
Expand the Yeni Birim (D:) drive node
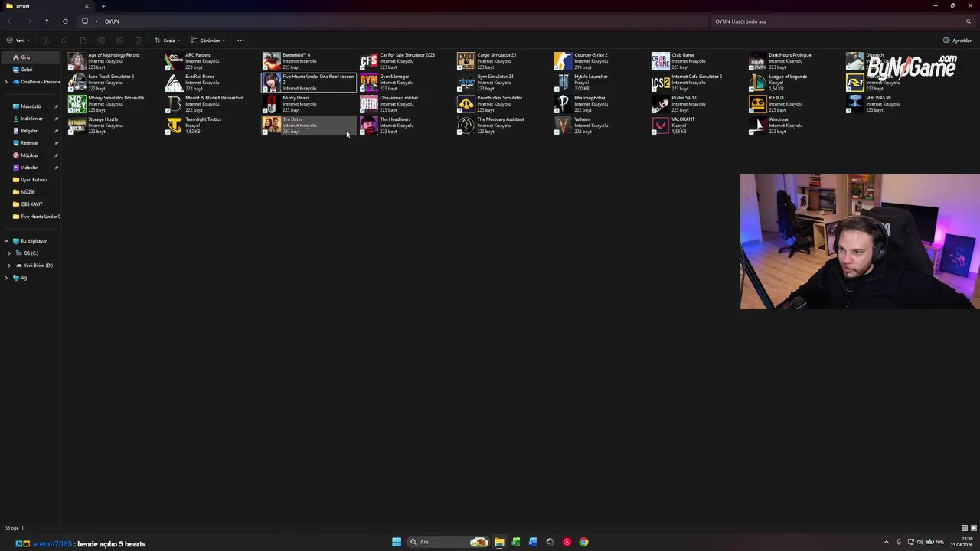9,266
